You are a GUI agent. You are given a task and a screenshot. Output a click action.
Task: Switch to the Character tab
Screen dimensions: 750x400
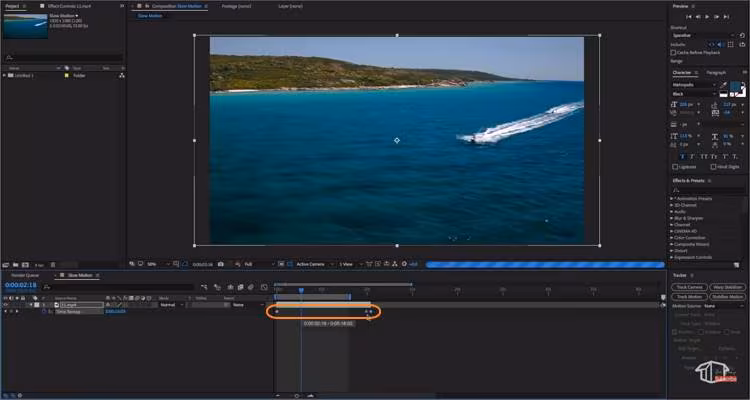[682, 73]
